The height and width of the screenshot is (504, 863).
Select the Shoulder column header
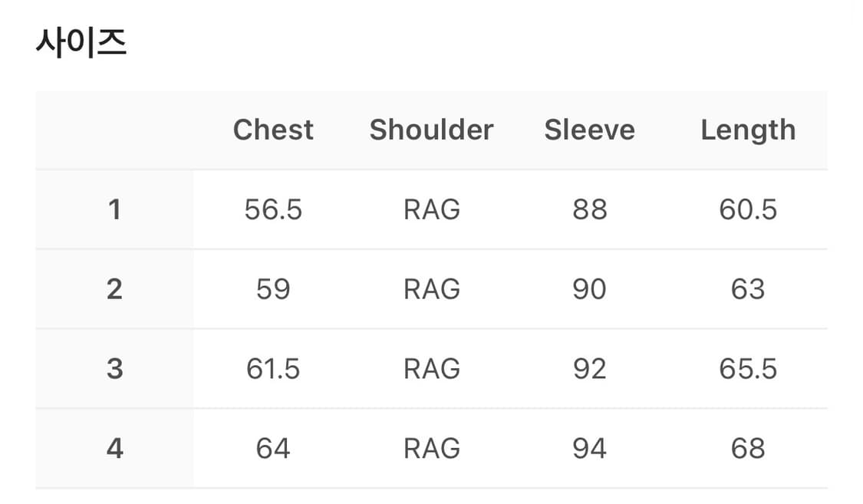coord(431,130)
